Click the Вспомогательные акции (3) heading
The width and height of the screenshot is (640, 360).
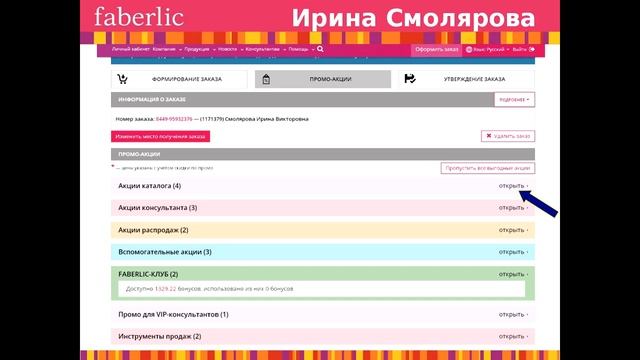point(165,252)
